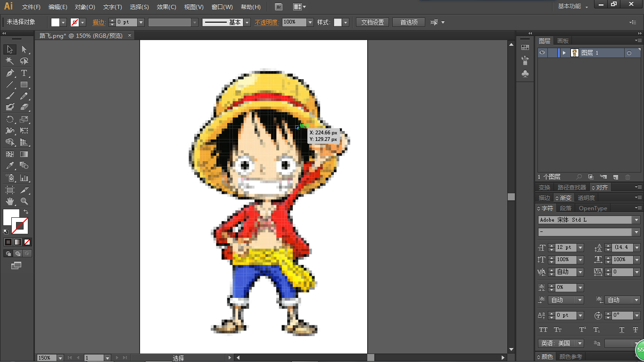Open the 对象(O) menu
The width and height of the screenshot is (644, 362).
point(85,7)
